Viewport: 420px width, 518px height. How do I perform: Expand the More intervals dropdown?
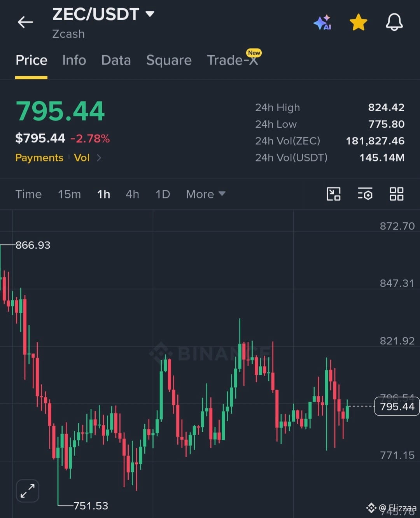206,194
